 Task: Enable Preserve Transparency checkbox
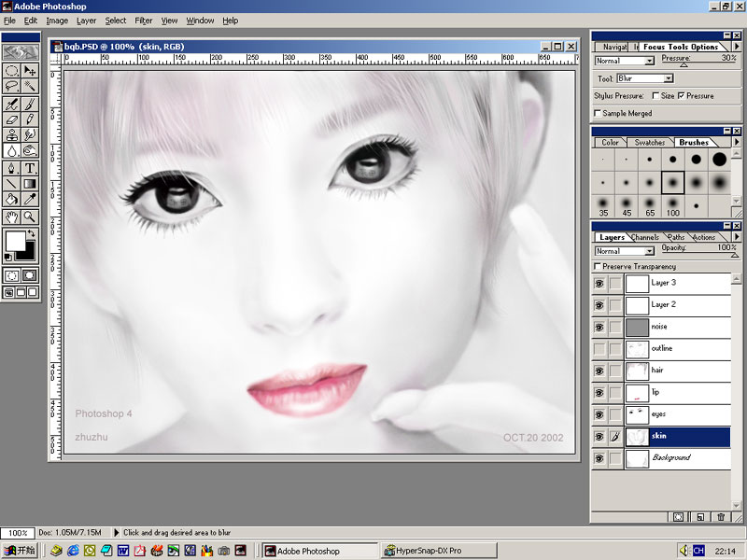[x=598, y=266]
